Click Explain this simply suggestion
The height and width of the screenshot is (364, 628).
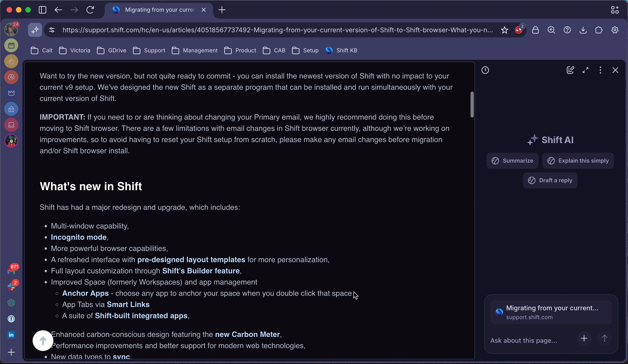[x=578, y=161]
